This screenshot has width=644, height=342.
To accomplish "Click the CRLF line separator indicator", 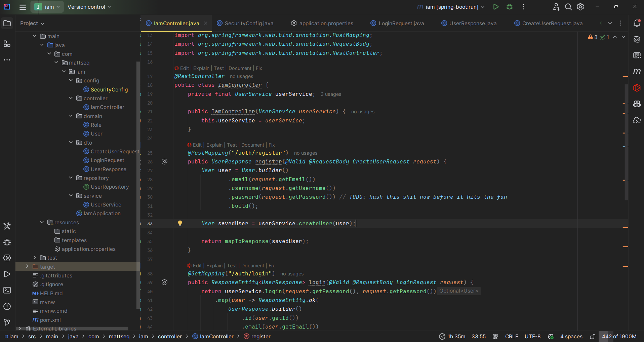I will click(512, 336).
